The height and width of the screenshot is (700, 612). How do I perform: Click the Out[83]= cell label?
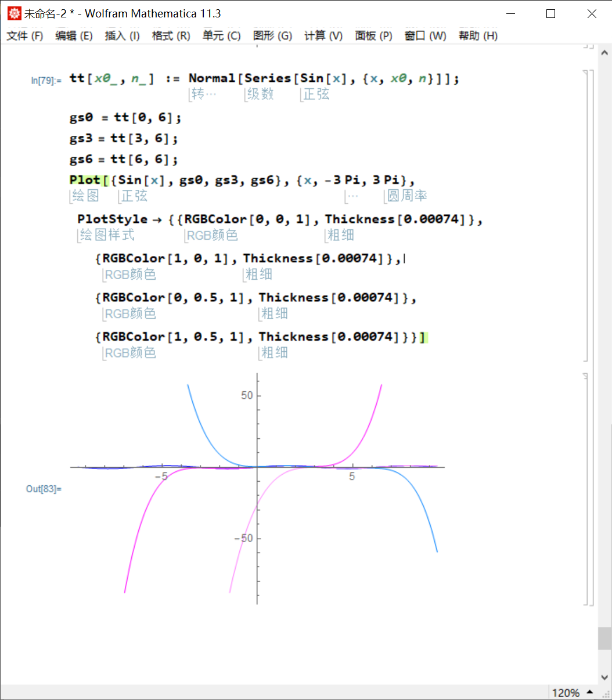tap(44, 489)
